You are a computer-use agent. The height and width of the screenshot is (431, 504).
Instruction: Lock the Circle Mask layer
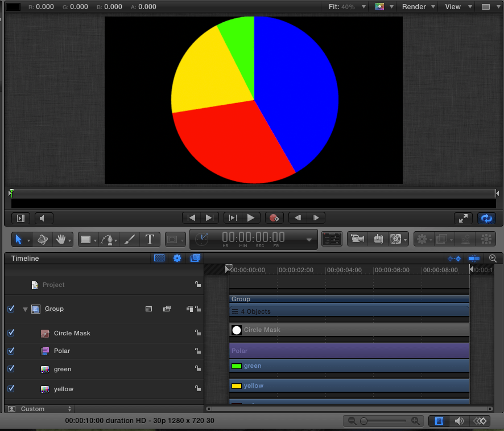tap(198, 333)
